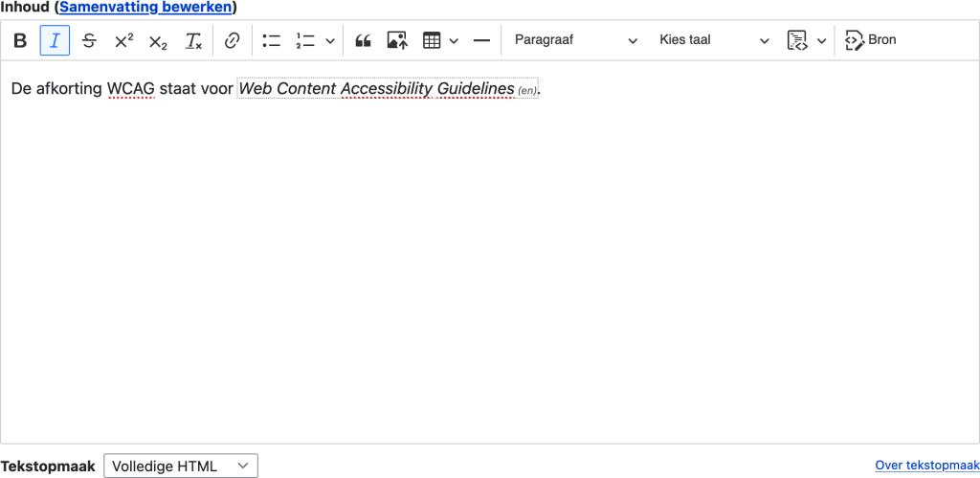Insert a block quote
Screen dimensions: 980x478
363,40
